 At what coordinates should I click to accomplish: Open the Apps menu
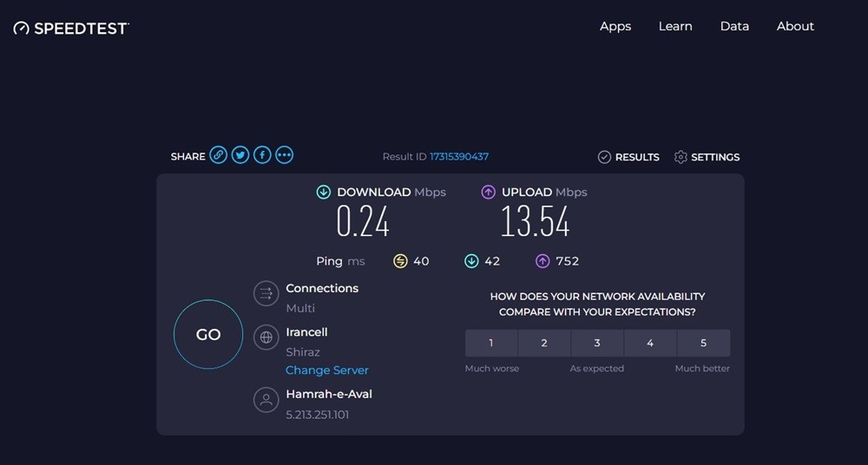point(615,26)
